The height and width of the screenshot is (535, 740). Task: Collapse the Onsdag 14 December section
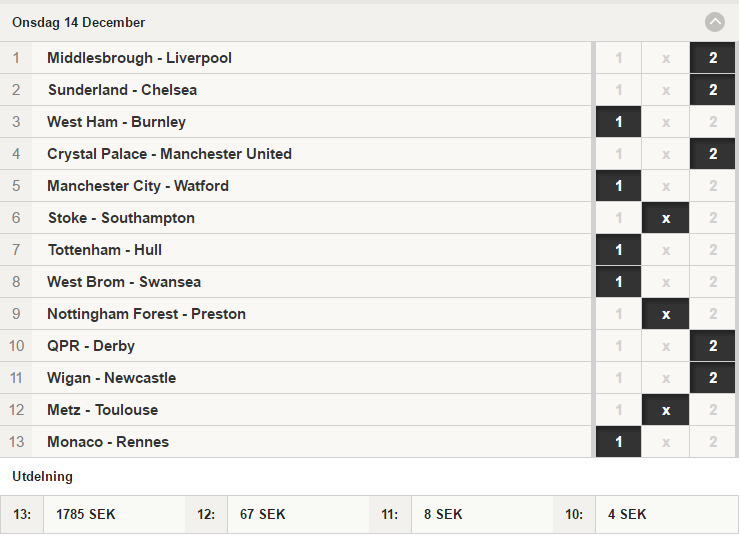coord(715,22)
